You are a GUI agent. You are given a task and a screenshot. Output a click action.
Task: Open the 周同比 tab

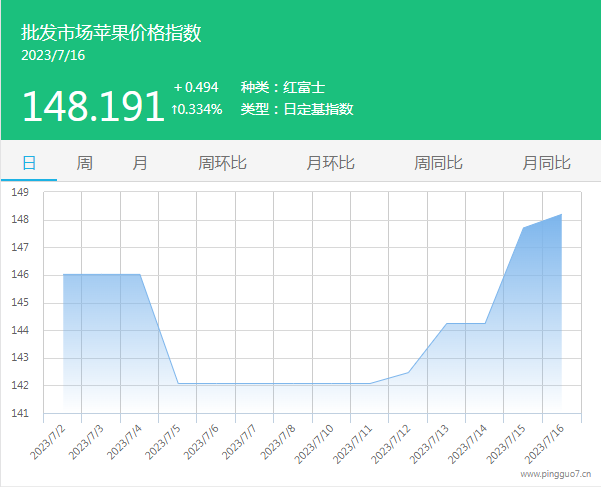[438, 163]
